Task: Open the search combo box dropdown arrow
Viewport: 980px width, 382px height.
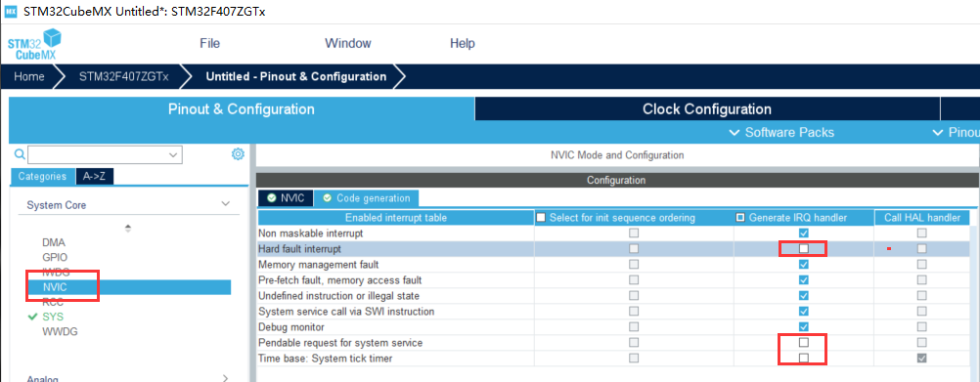Action: click(173, 154)
